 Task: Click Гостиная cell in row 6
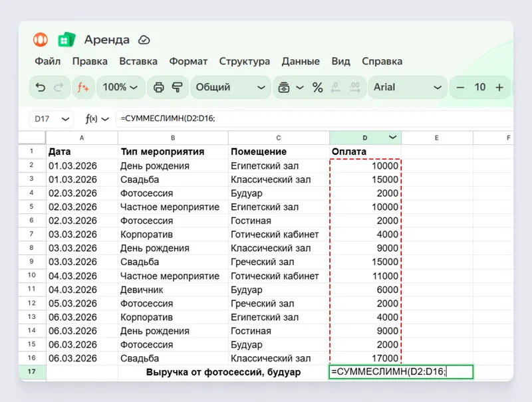click(x=279, y=221)
